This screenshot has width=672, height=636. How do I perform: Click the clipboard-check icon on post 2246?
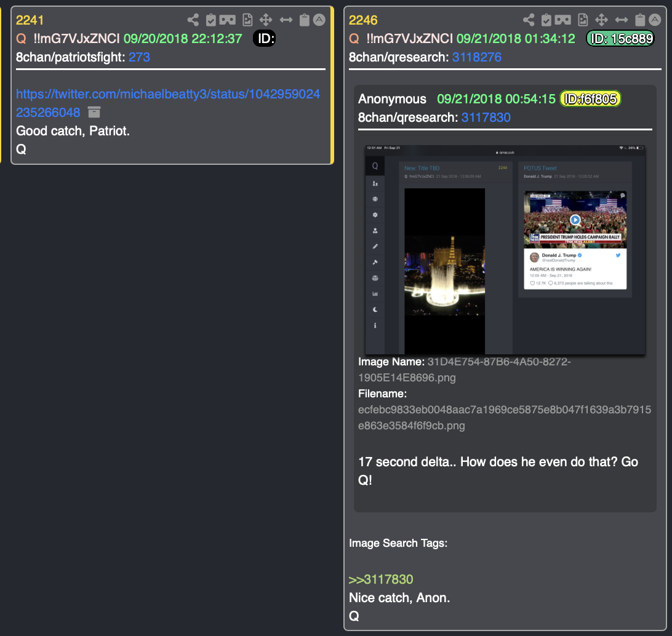[546, 20]
